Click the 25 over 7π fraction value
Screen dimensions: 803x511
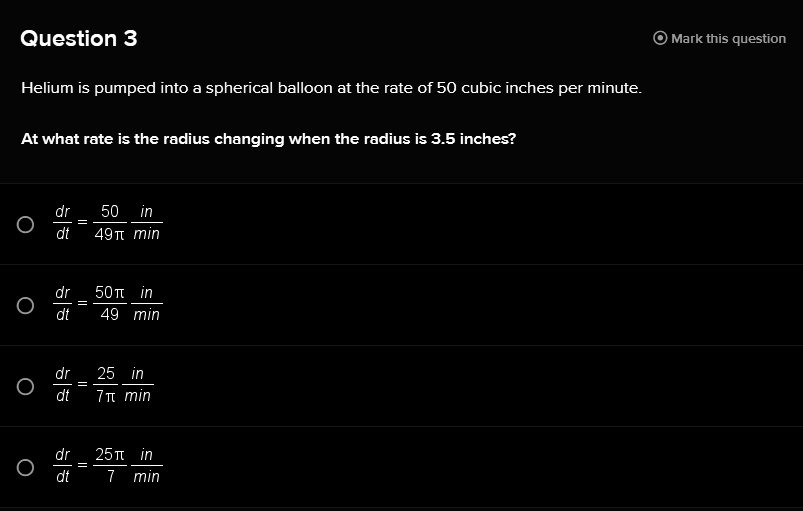tap(105, 385)
